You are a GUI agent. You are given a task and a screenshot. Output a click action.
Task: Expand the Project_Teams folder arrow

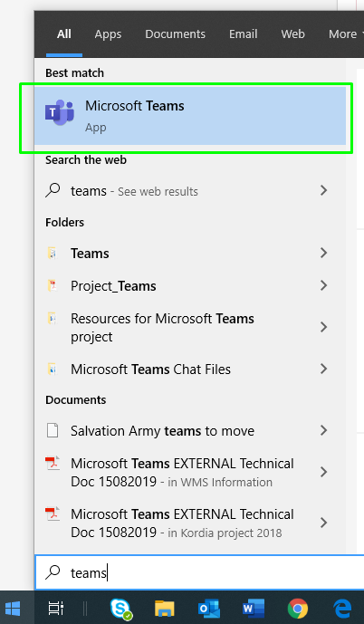[323, 285]
